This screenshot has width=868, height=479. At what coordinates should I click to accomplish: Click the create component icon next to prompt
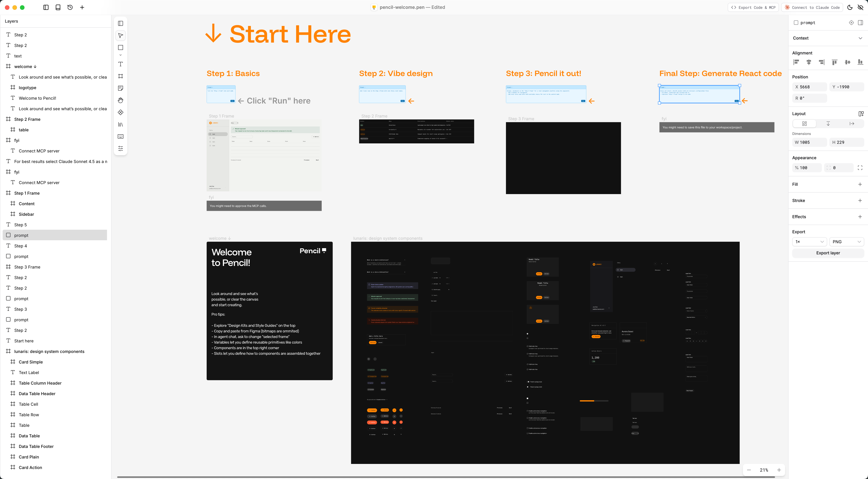click(x=851, y=23)
